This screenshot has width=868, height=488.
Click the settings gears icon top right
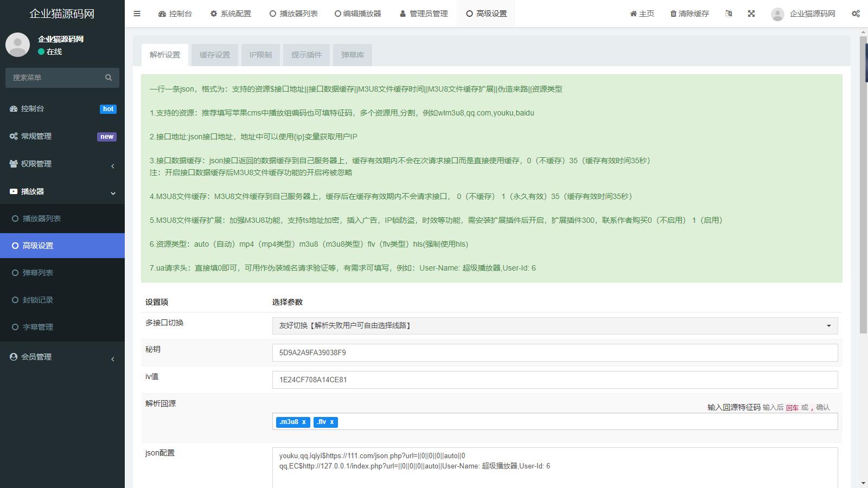tap(856, 14)
